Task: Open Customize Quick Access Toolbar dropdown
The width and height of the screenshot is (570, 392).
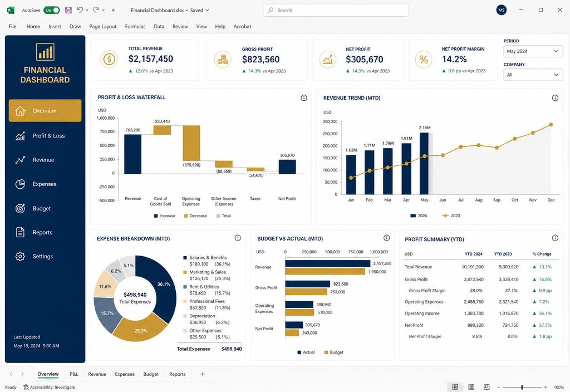Action: (x=113, y=10)
